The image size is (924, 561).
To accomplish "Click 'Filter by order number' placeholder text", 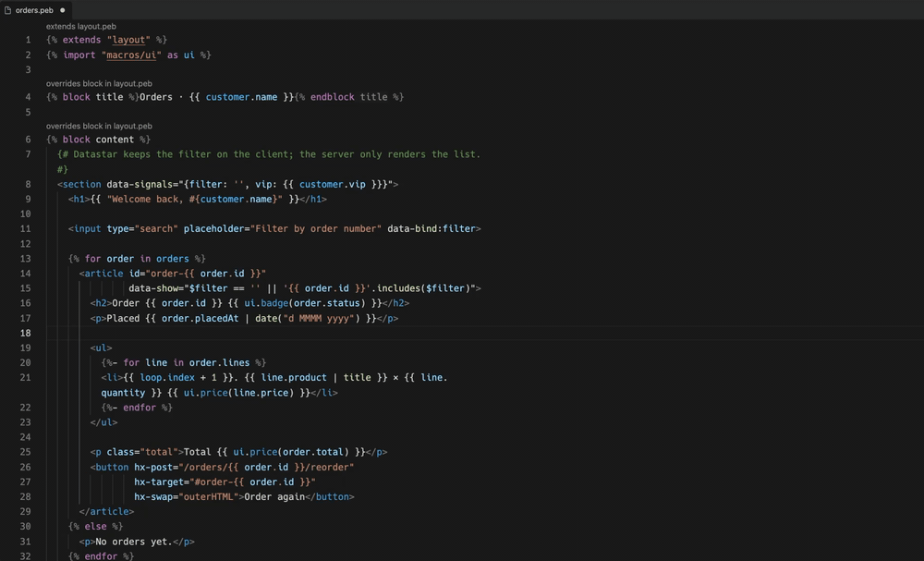I will click(x=316, y=228).
